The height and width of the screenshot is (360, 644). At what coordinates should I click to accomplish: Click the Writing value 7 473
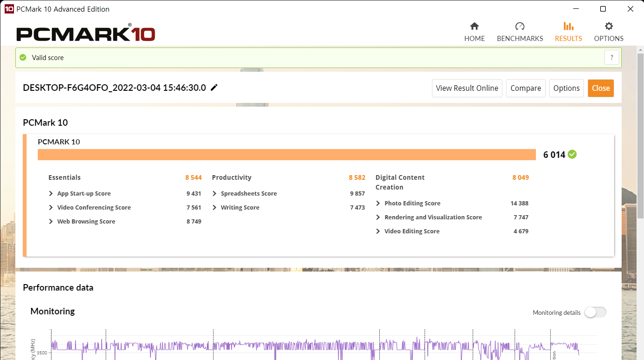(x=357, y=208)
